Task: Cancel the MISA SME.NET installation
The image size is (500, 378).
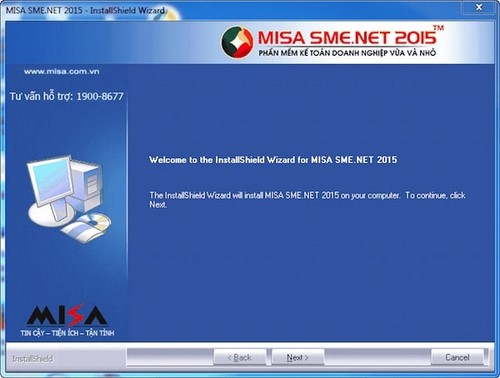Action: [x=457, y=357]
